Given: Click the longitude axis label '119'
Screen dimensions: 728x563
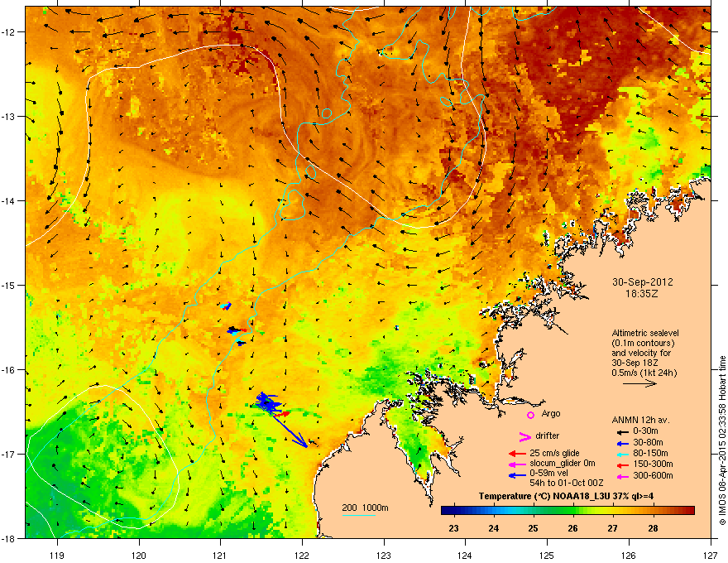Looking at the screenshot, I should coord(57,555).
